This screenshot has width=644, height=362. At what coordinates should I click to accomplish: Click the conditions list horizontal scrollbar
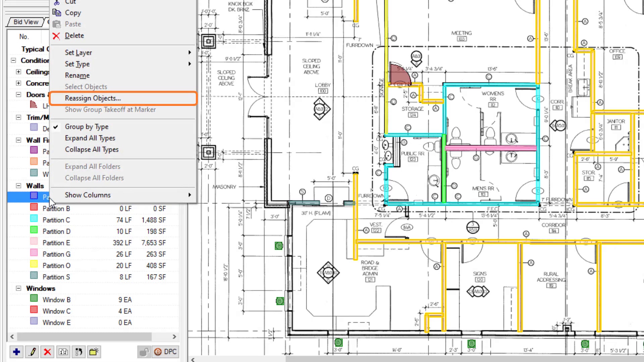[84, 337]
